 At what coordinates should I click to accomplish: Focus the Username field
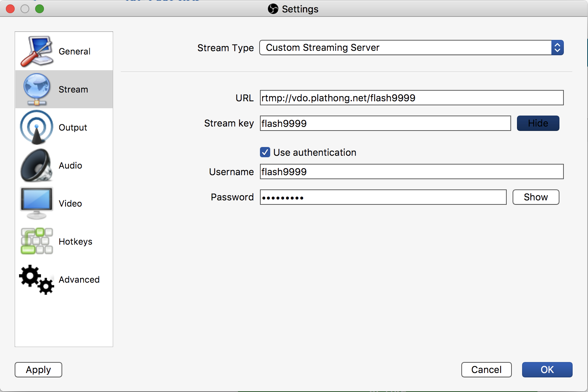point(412,171)
